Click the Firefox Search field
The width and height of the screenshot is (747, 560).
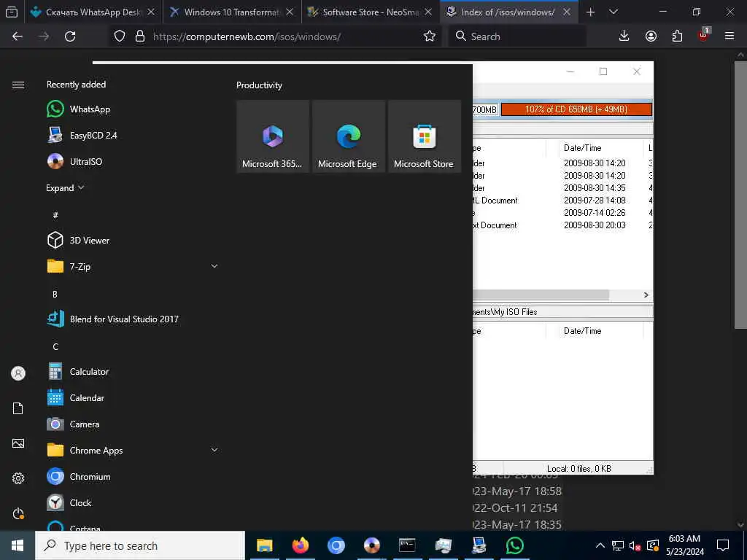pyautogui.click(x=517, y=36)
